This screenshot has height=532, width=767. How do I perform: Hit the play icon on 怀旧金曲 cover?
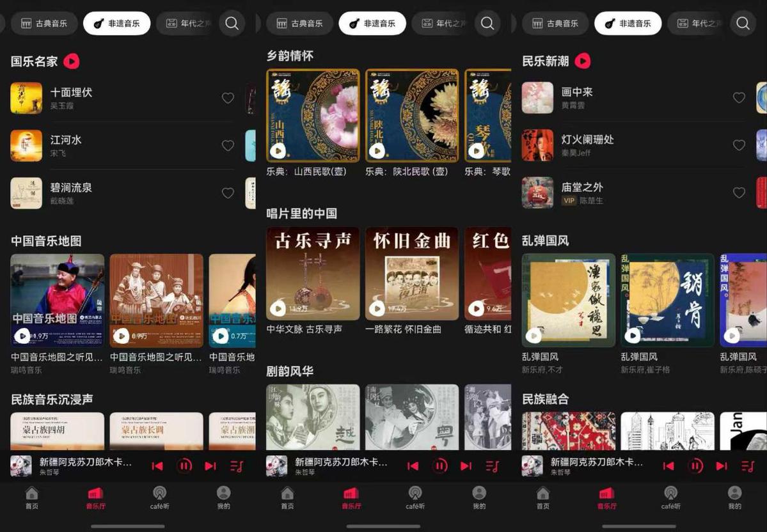(377, 309)
